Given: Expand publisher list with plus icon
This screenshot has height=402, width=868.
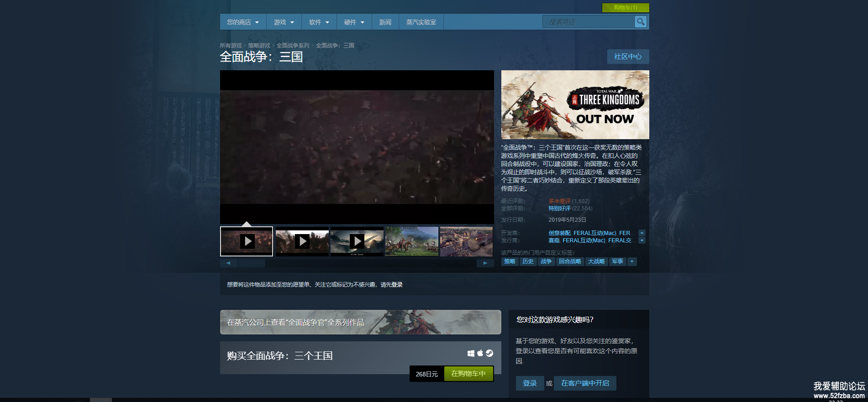Looking at the screenshot, I should (x=642, y=240).
